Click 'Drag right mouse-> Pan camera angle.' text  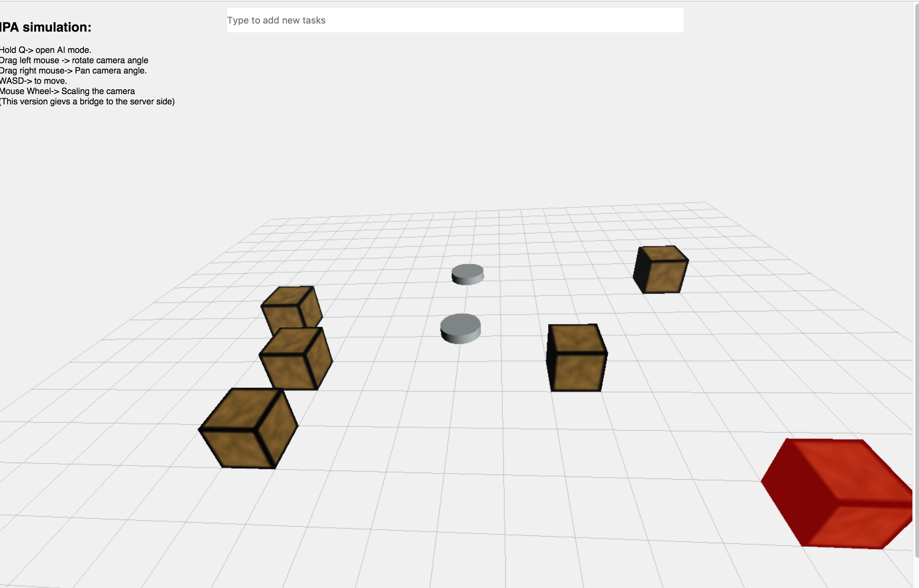point(73,71)
